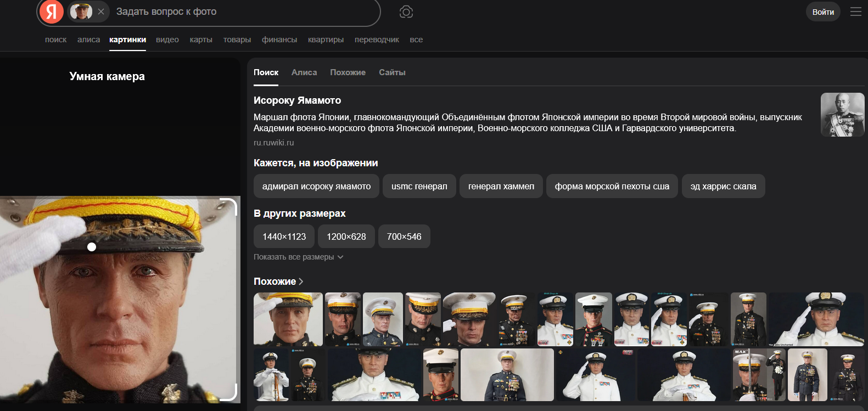This screenshot has height=411, width=868.
Task: Switch to the видео service
Action: 167,40
